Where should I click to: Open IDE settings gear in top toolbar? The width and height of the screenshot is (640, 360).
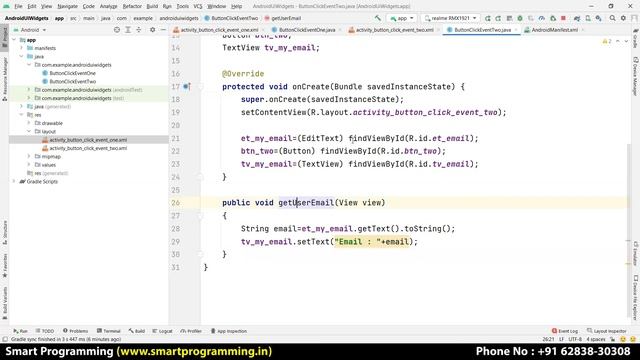tap(623, 18)
